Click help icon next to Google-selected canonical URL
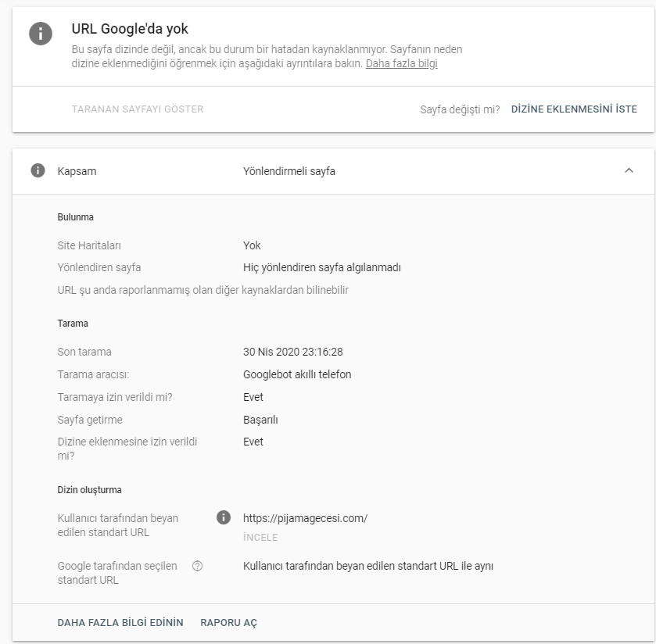This screenshot has height=644, width=656. click(198, 566)
